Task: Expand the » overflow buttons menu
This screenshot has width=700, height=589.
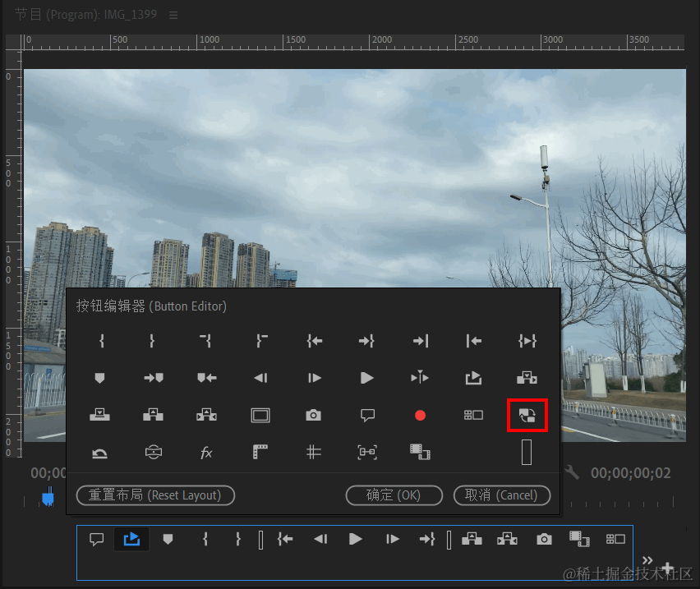Action: tap(647, 560)
